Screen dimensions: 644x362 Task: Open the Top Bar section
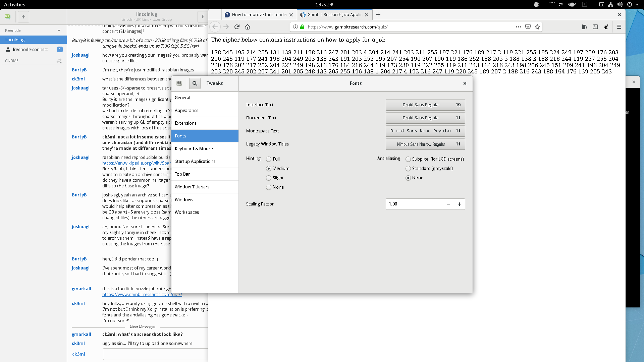205,174
